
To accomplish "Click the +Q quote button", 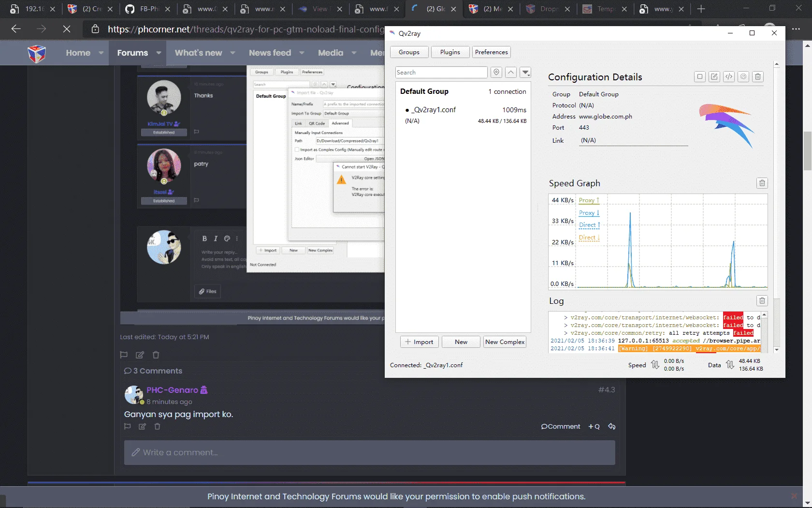I will point(594,426).
